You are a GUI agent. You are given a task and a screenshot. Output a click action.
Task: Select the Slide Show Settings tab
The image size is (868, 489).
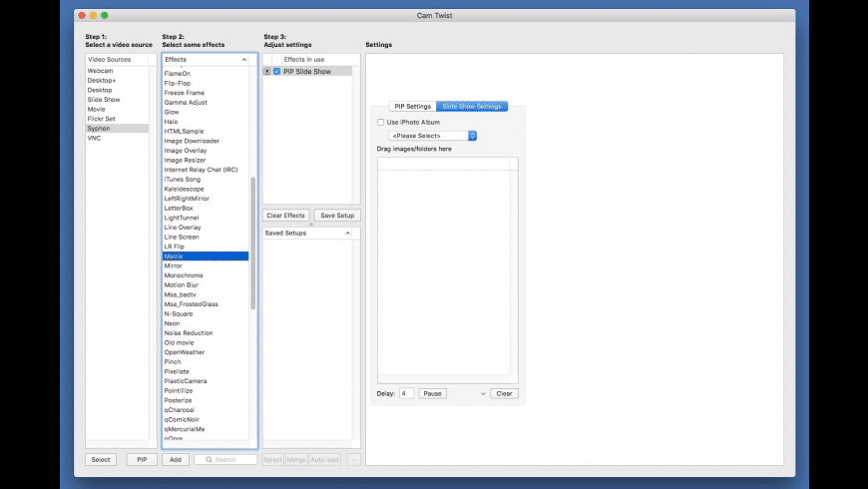pyautogui.click(x=472, y=106)
